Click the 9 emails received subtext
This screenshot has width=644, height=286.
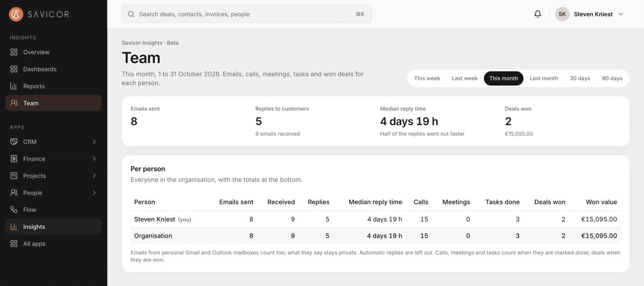click(278, 134)
